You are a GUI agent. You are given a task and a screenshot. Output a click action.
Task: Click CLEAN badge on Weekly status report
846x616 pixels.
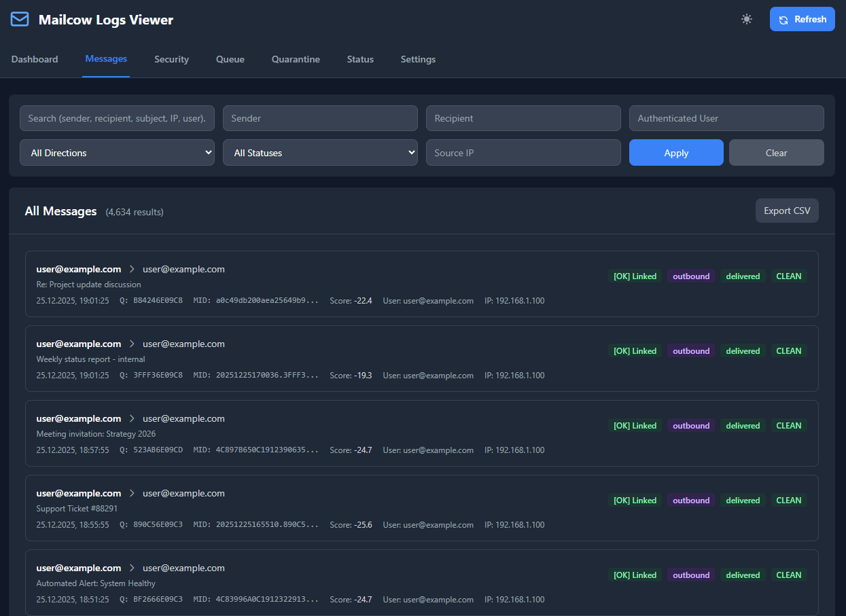[x=788, y=351]
